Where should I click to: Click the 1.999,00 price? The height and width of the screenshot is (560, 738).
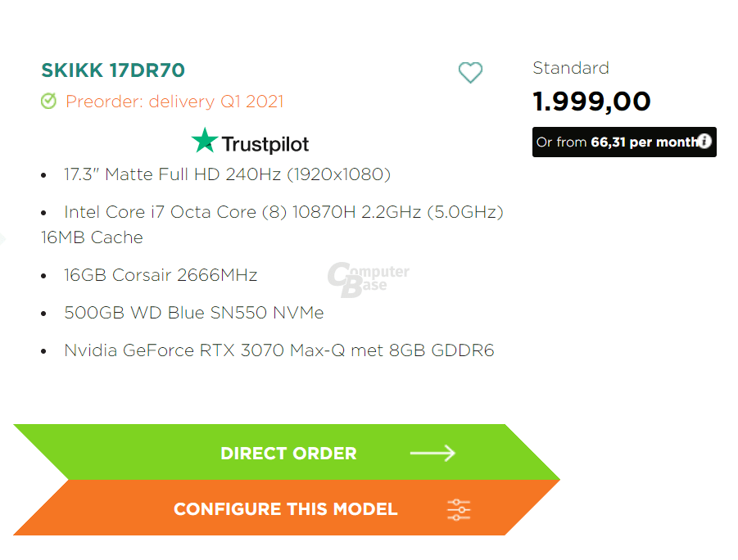tap(591, 102)
